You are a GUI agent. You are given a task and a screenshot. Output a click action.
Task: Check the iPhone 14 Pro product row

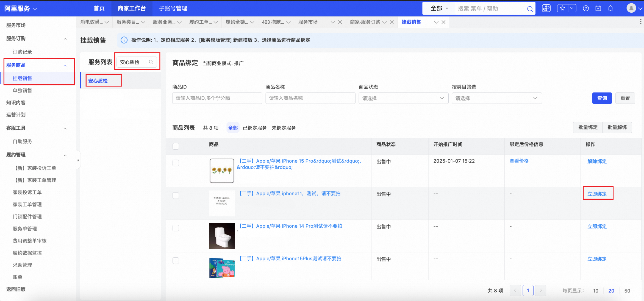pyautogui.click(x=176, y=228)
